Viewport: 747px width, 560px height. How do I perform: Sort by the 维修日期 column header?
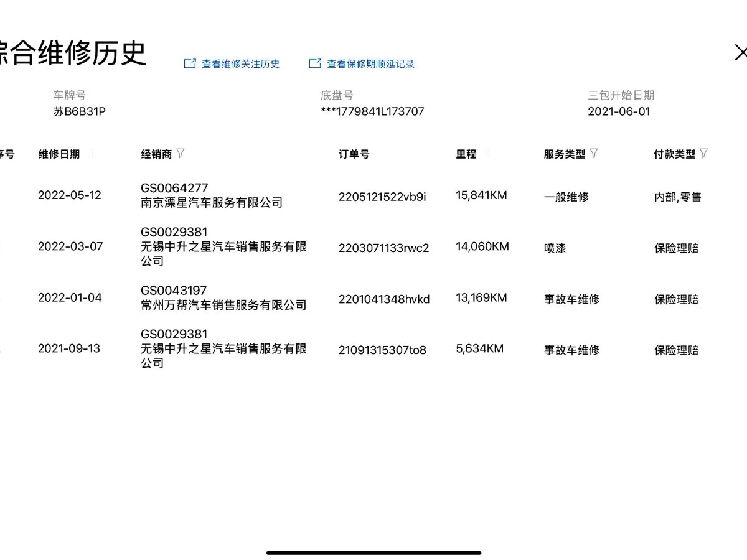pyautogui.click(x=59, y=154)
